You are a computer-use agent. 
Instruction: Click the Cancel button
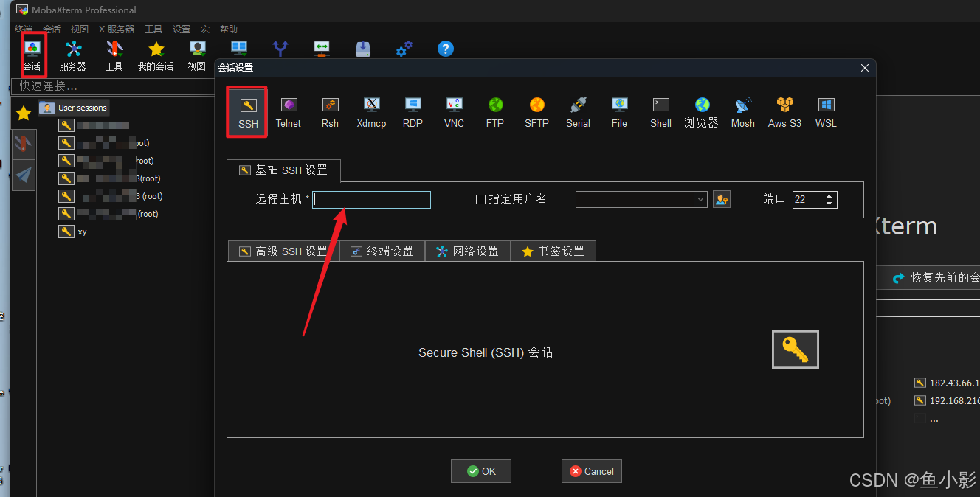click(592, 471)
